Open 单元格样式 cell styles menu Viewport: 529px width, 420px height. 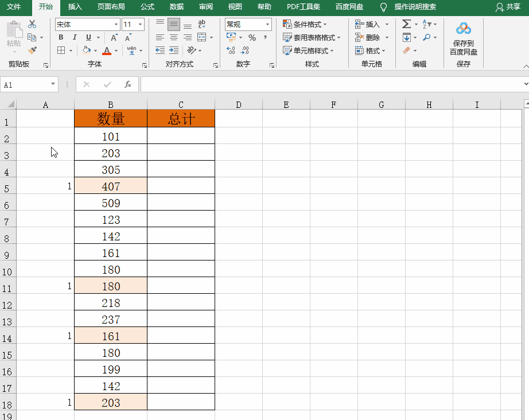tap(308, 50)
